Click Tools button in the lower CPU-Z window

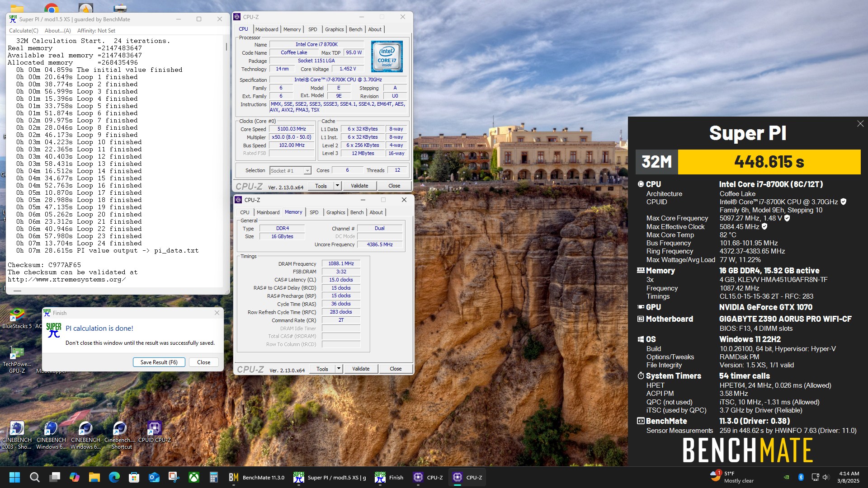(322, 369)
